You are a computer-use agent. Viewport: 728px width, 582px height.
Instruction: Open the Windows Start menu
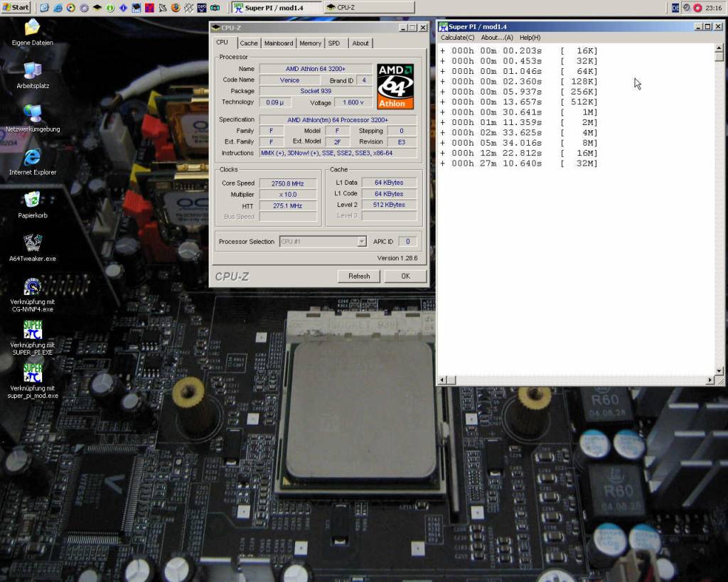click(16, 7)
